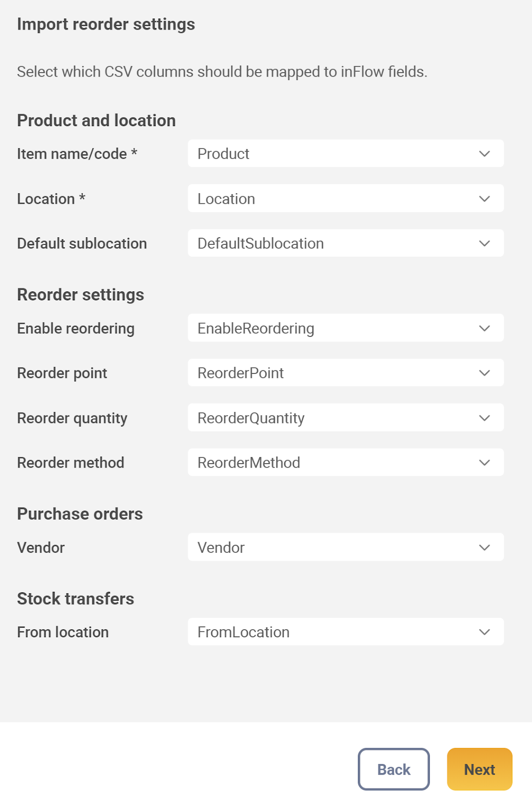Open the DefaultSublocation dropdown field
Screen dimensions: 532x801
[x=345, y=243]
